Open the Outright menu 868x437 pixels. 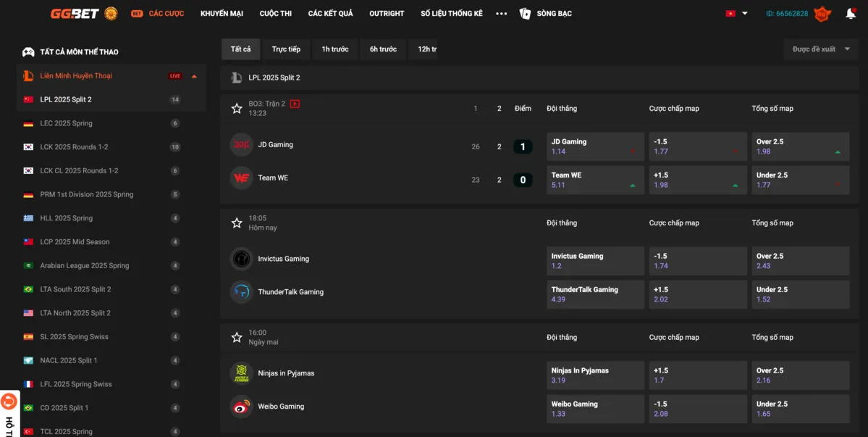(x=387, y=13)
